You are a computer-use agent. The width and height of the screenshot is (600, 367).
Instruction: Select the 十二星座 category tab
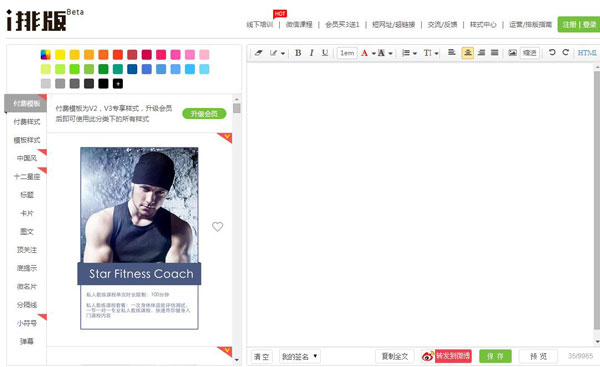(x=27, y=176)
